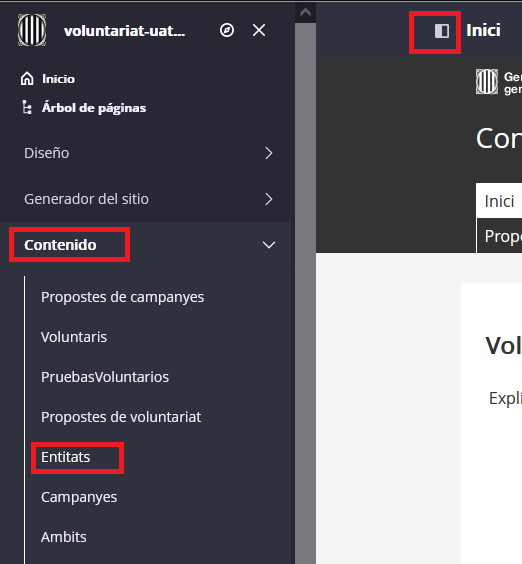This screenshot has width=522, height=564.
Task: Close the product menu panel
Action: tap(259, 30)
